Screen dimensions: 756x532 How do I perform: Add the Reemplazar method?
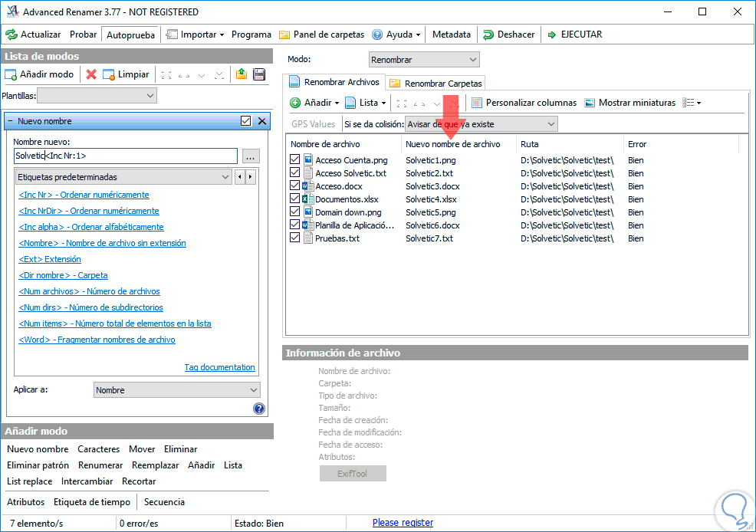pyautogui.click(x=155, y=465)
